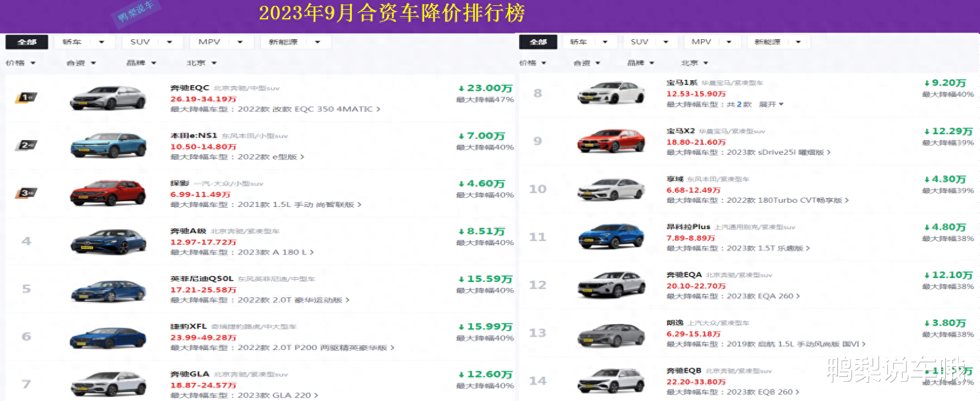
Task: Open 轿车 dropdown in the rank 8-14 panel
Action: coord(589,42)
